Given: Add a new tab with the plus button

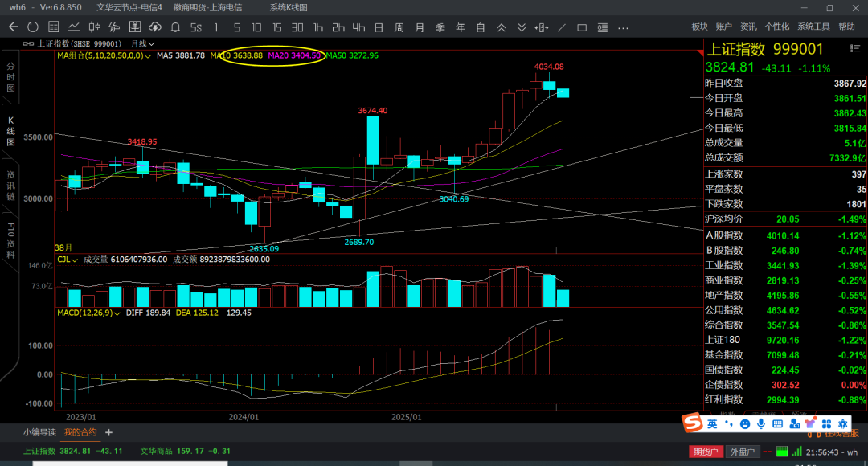Looking at the screenshot, I should point(108,432).
